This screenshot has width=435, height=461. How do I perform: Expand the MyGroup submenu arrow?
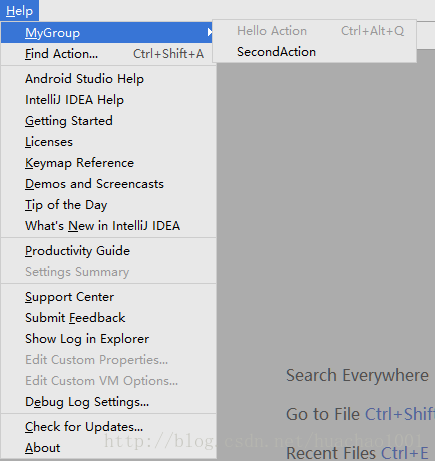(x=210, y=32)
